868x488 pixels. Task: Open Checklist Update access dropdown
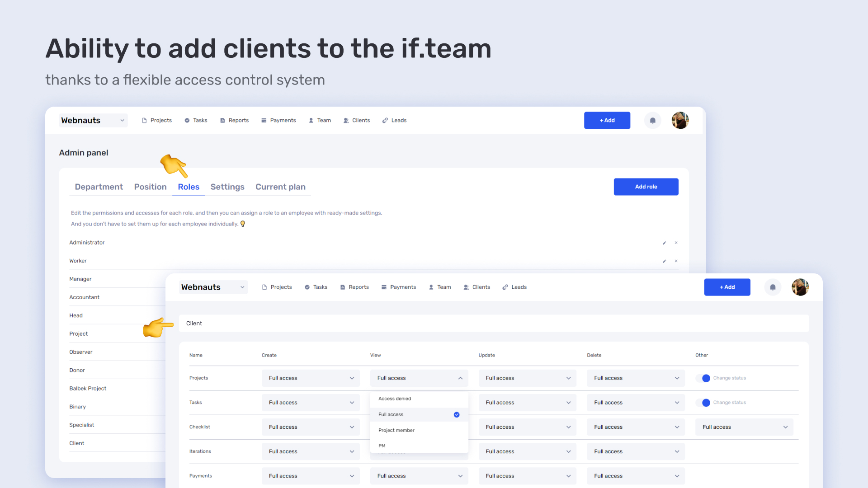[528, 427]
